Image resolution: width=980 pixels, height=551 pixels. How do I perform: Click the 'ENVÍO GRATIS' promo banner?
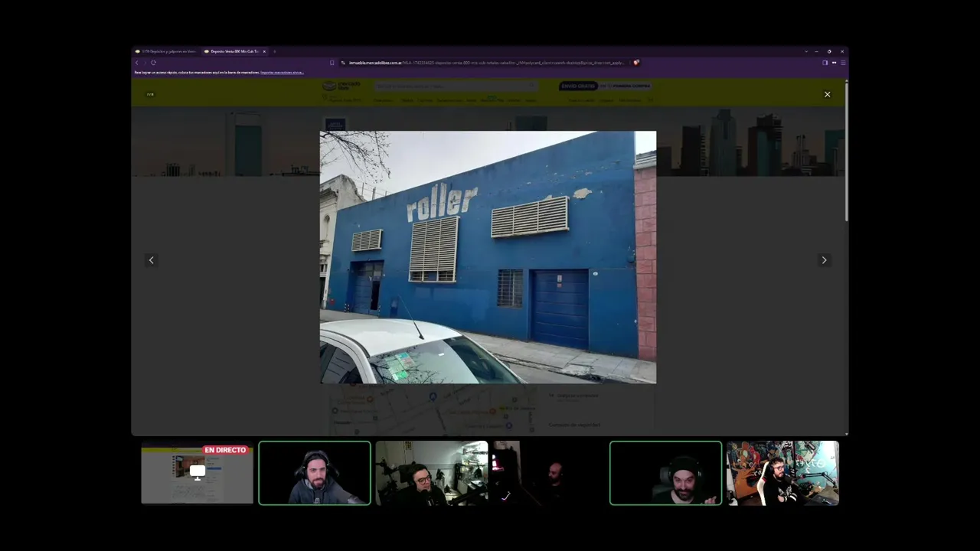pyautogui.click(x=605, y=86)
